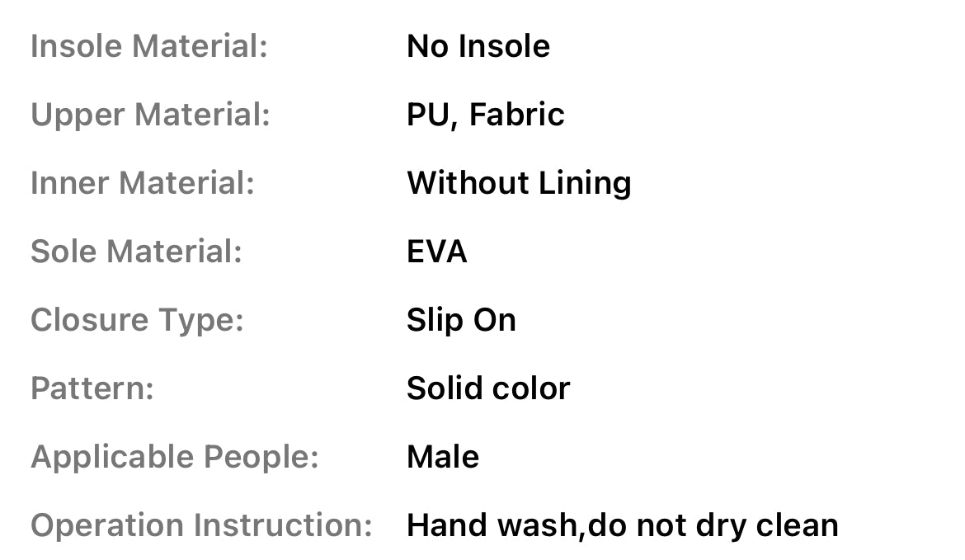Click the "Applicable People:" label

pos(174,457)
